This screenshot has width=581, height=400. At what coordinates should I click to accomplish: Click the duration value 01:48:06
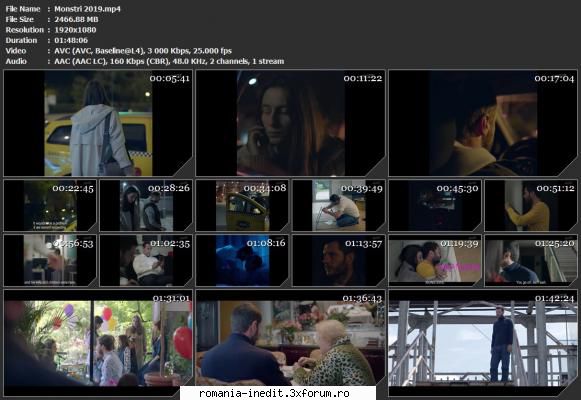pos(71,40)
